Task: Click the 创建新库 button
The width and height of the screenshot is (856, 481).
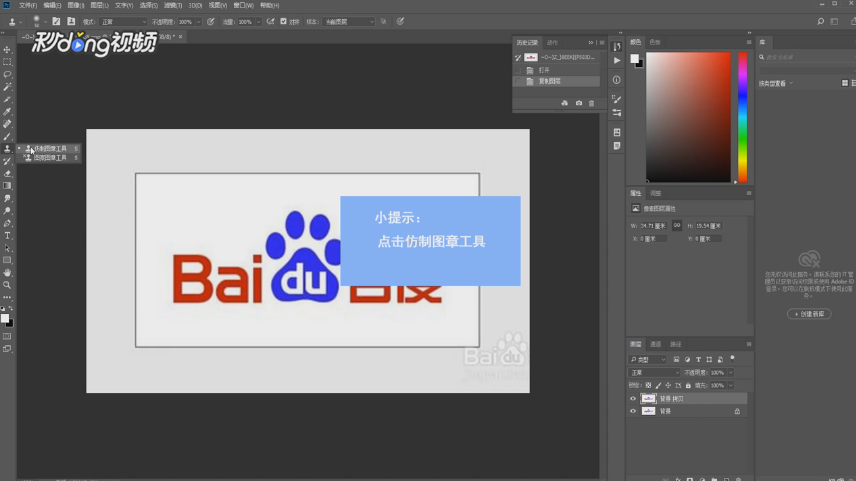Action: point(809,314)
